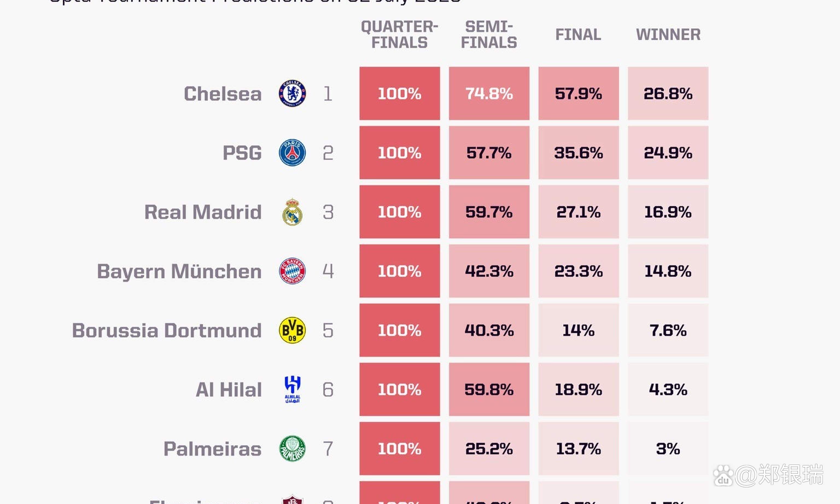The height and width of the screenshot is (504, 840).
Task: Click Chelsea's 26.8% winner cell
Action: point(668,93)
